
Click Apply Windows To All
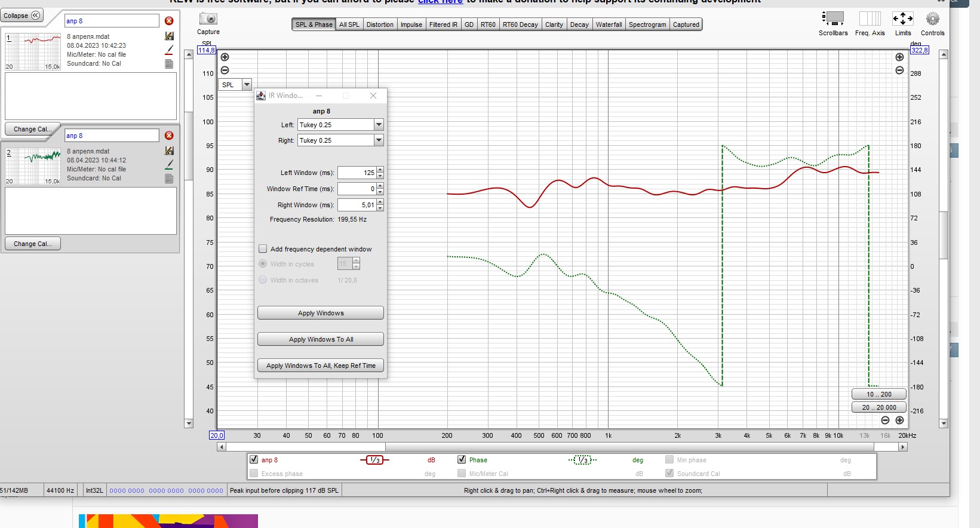click(x=321, y=339)
